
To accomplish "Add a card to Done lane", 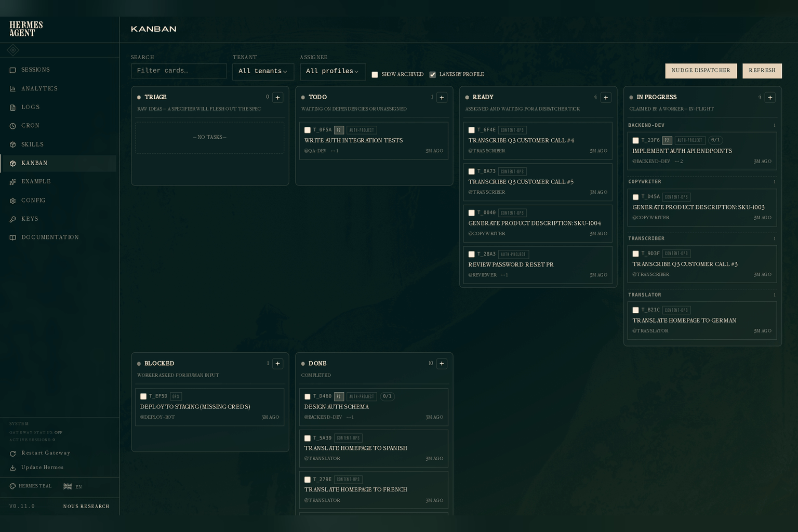I will pos(442,364).
